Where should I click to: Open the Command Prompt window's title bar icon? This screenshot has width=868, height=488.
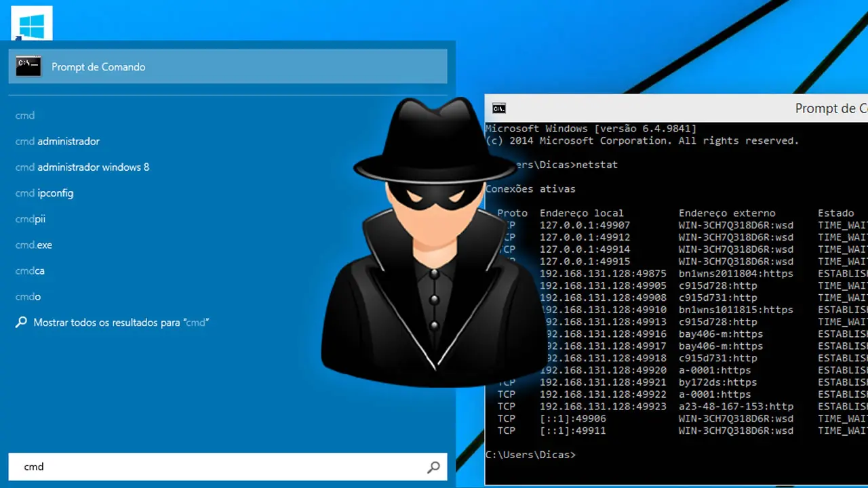pos(499,108)
